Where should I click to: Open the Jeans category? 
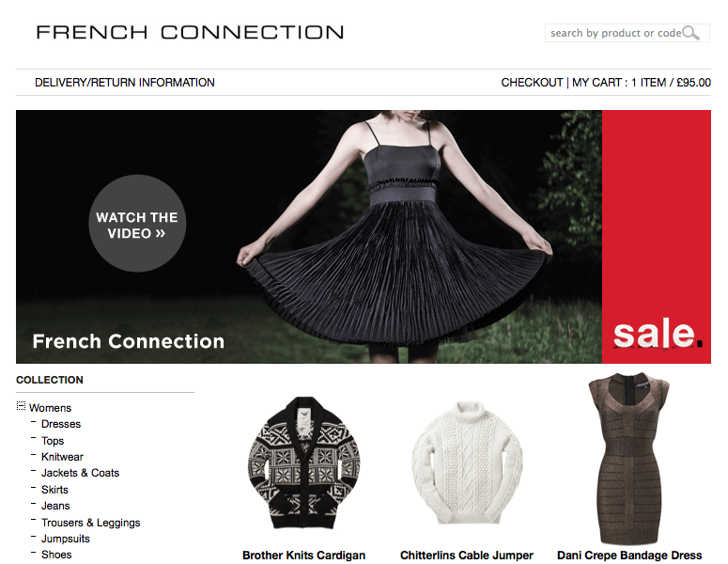[x=55, y=506]
